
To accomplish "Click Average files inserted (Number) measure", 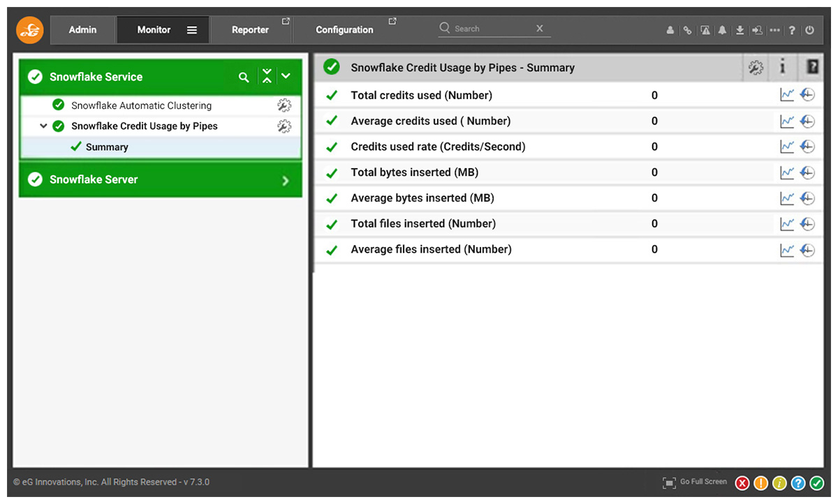I will click(x=431, y=249).
